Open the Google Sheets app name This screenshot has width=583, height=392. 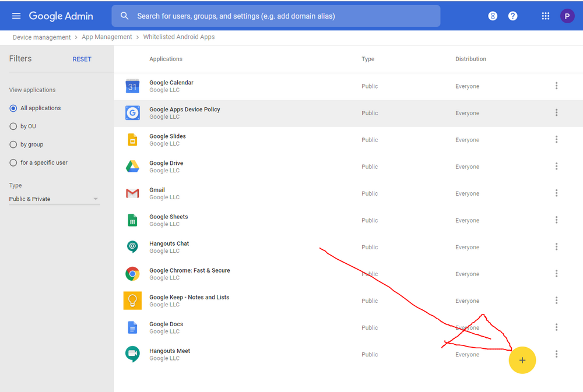[169, 217]
